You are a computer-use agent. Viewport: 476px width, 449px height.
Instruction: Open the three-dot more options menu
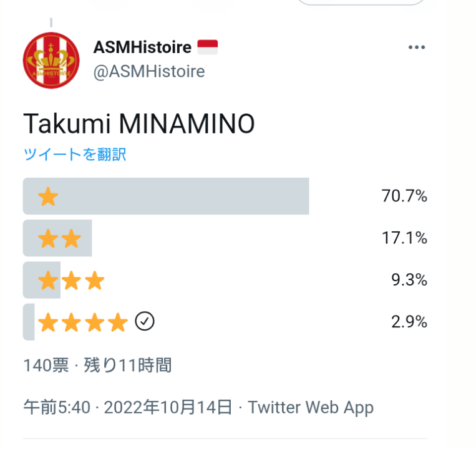pyautogui.click(x=417, y=47)
